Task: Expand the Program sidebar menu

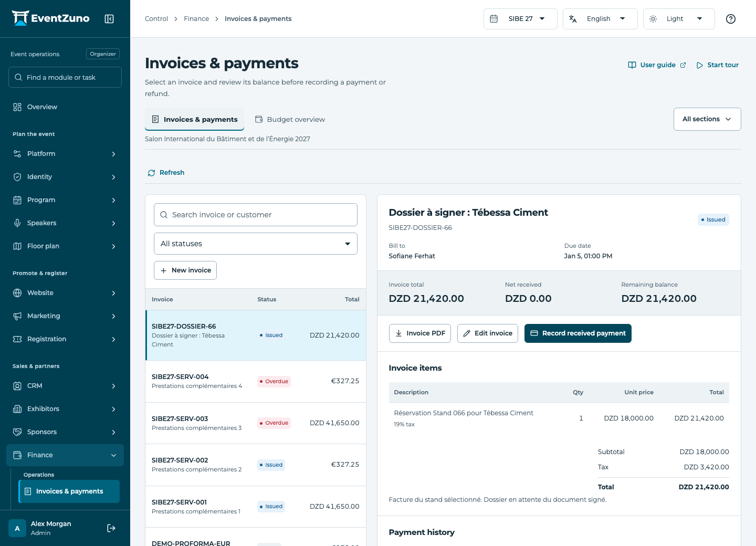Action: pos(65,200)
